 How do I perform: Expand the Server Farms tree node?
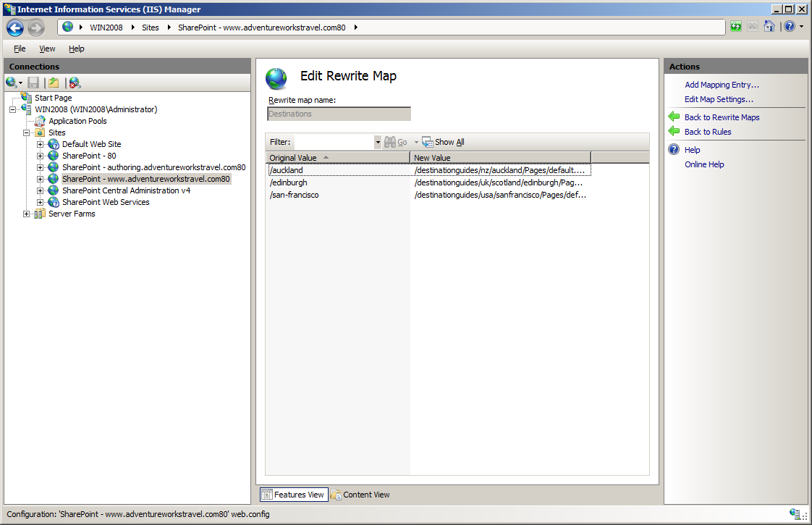point(26,214)
